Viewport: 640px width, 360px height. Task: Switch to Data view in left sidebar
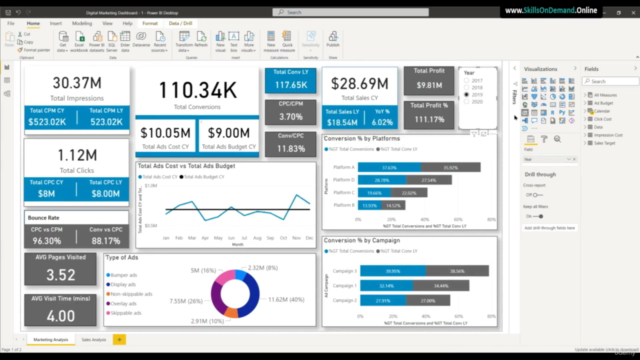(7, 80)
